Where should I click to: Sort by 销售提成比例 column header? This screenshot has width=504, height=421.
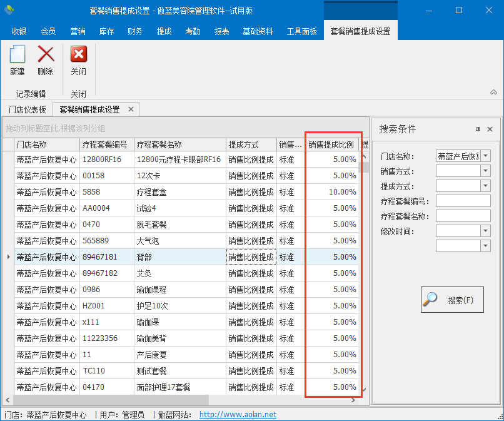pos(332,145)
